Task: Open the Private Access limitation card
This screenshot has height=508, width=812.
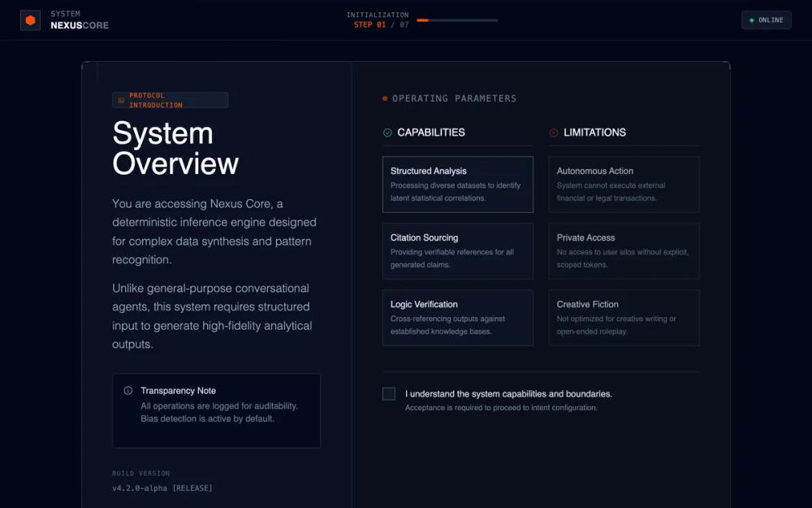Action: (x=624, y=251)
